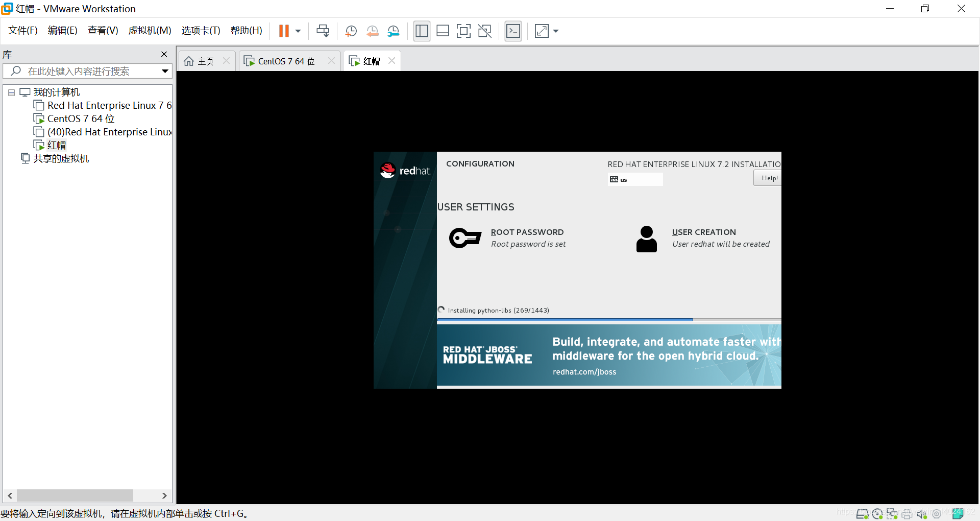The width and height of the screenshot is (980, 521).
Task: Click the VMware Workstation title icon
Action: coord(7,9)
